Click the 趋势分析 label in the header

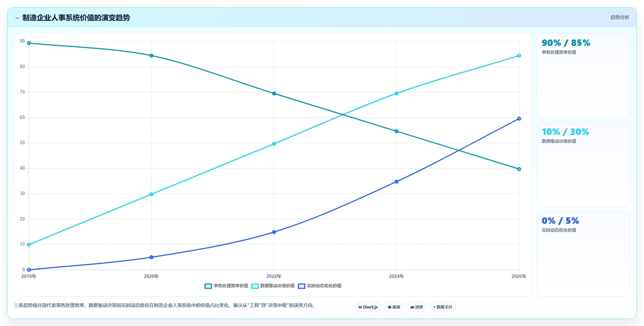point(620,17)
